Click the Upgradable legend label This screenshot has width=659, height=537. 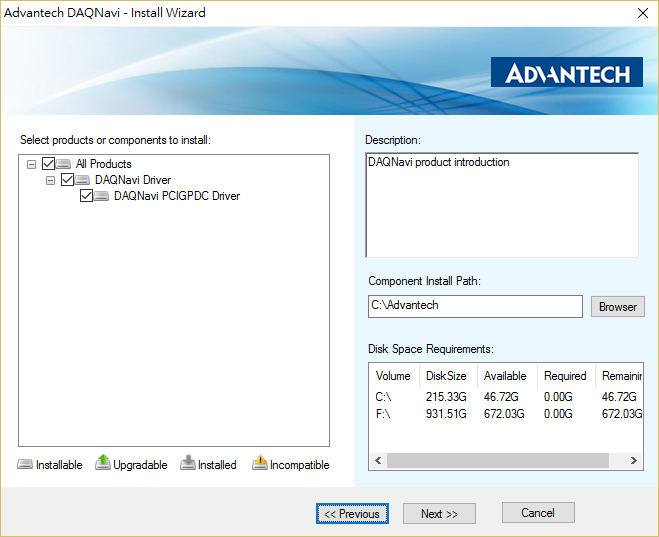[x=140, y=465]
